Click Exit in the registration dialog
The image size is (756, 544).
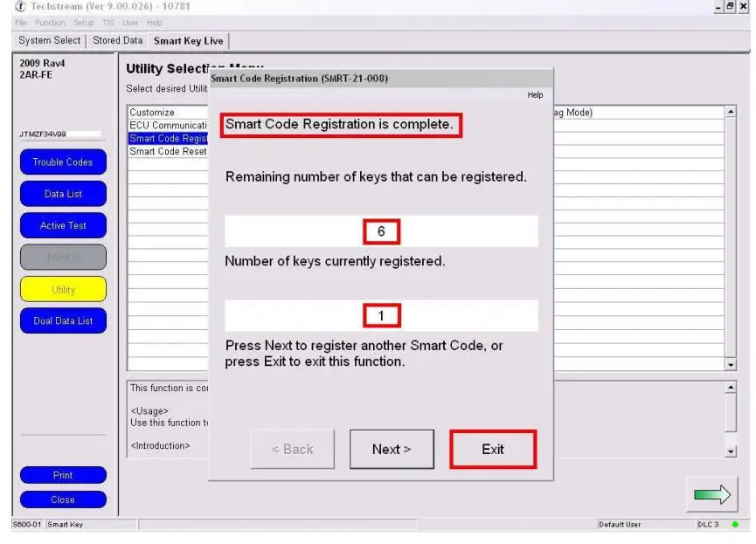(493, 449)
